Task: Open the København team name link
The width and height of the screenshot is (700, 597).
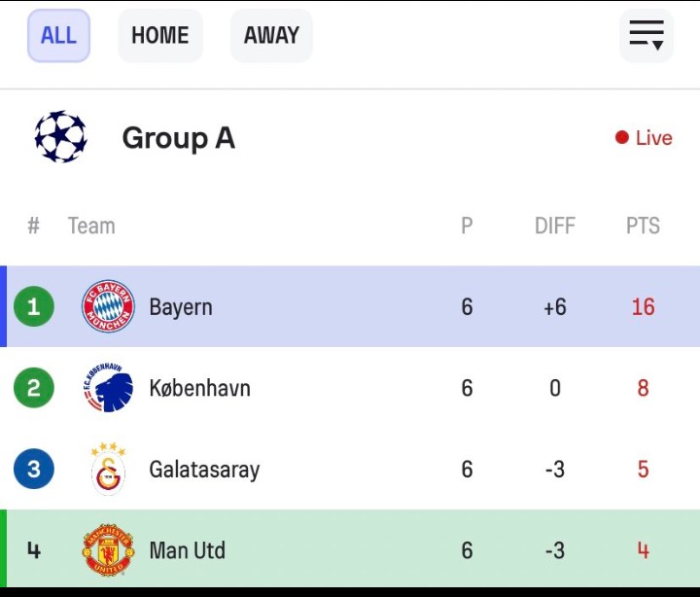Action: point(199,389)
